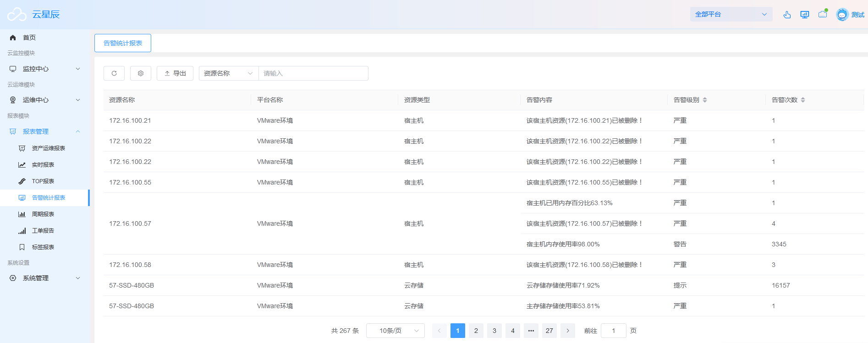Click the refresh table button
868x343 pixels.
point(114,73)
